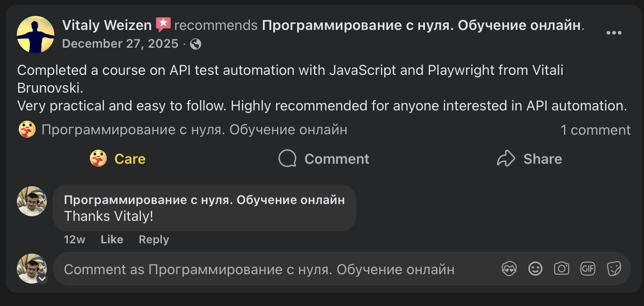
Task: Open the recommended page link in header
Action: [x=421, y=25]
